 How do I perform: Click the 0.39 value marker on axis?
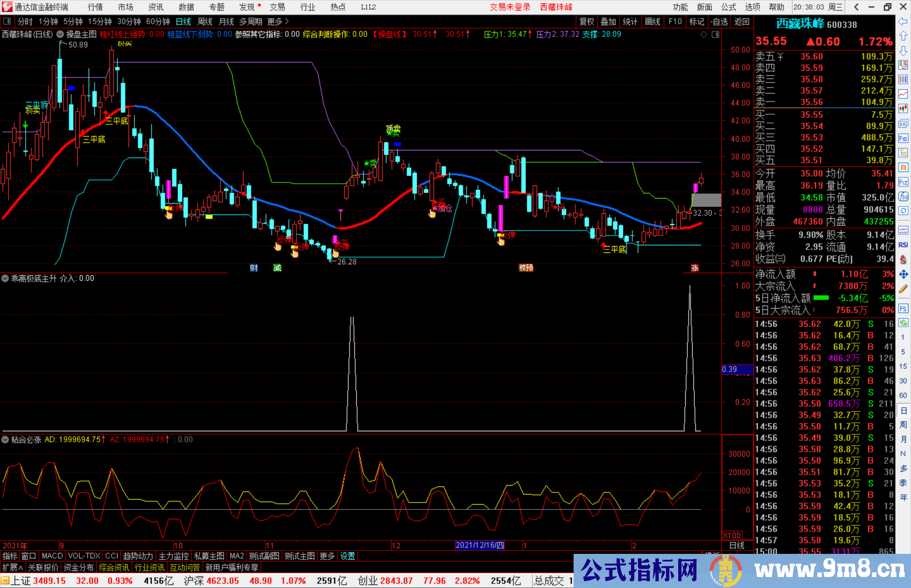click(736, 370)
